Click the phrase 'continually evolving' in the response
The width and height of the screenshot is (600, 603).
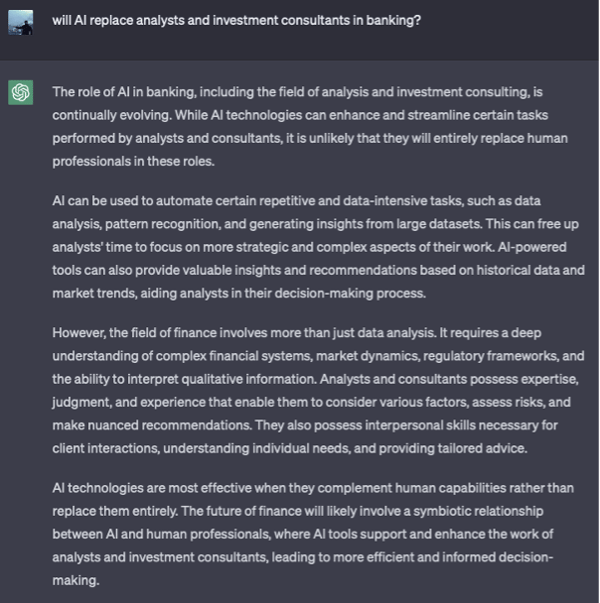pyautogui.click(x=112, y=115)
